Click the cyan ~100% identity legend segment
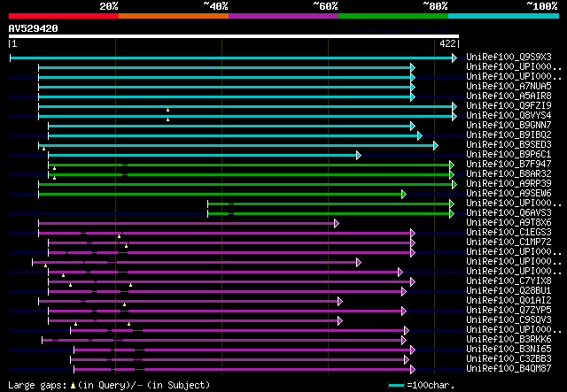The image size is (567, 392). point(503,16)
